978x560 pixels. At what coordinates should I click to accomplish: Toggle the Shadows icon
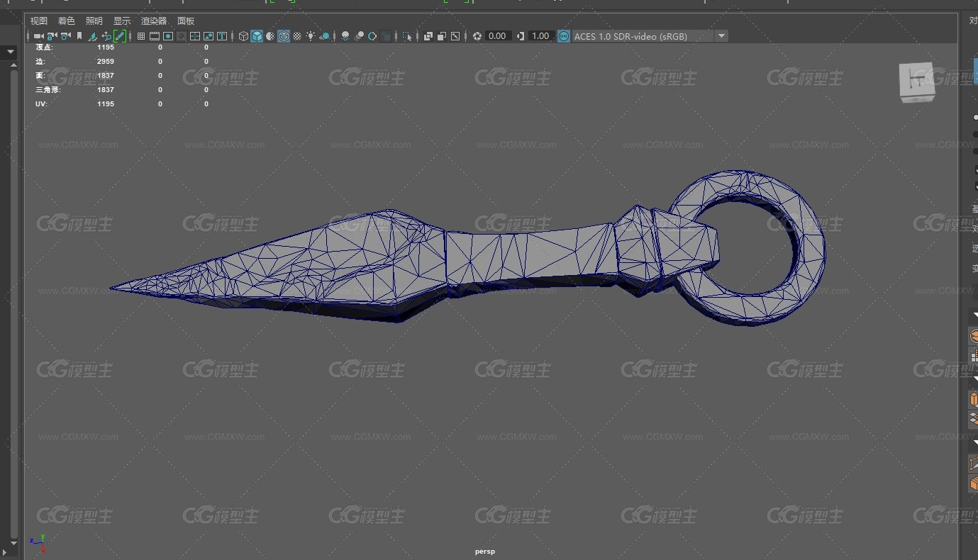coord(325,36)
